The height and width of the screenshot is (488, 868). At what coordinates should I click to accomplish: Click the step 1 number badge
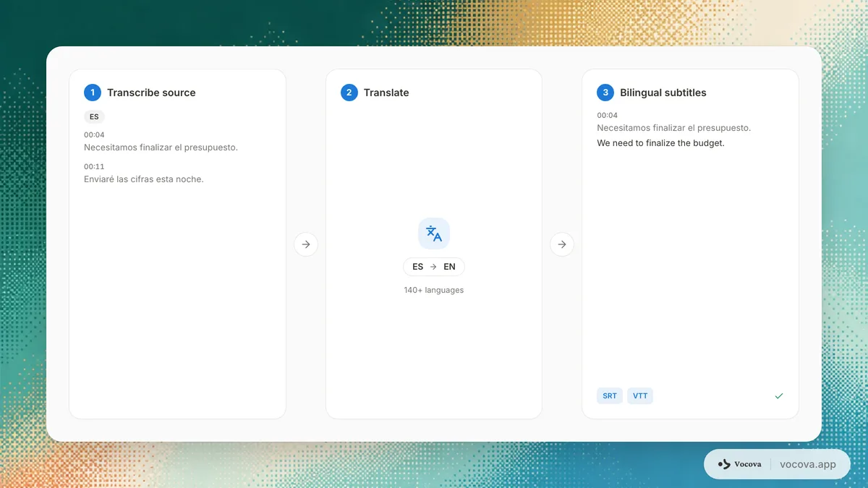click(x=93, y=93)
